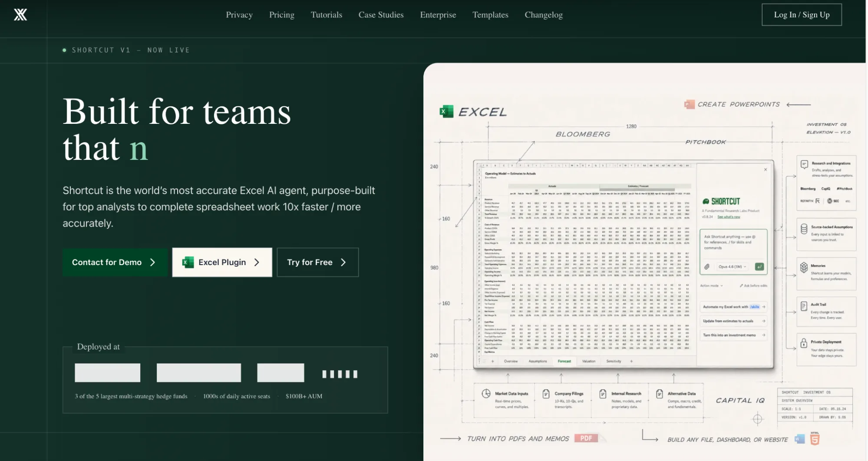Click Alternative Data document icon
Image resolution: width=868 pixels, height=461 pixels.
tap(659, 394)
